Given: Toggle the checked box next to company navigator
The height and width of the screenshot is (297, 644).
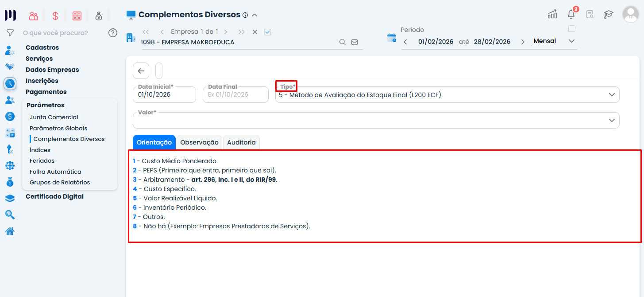Looking at the screenshot, I should pyautogui.click(x=267, y=32).
